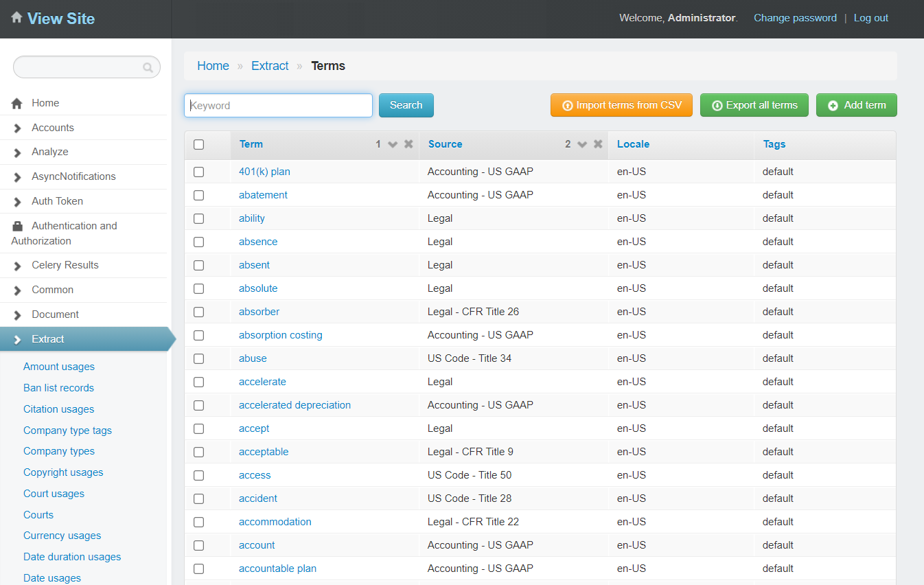Click "US Code - Title 34" cell

coord(470,358)
